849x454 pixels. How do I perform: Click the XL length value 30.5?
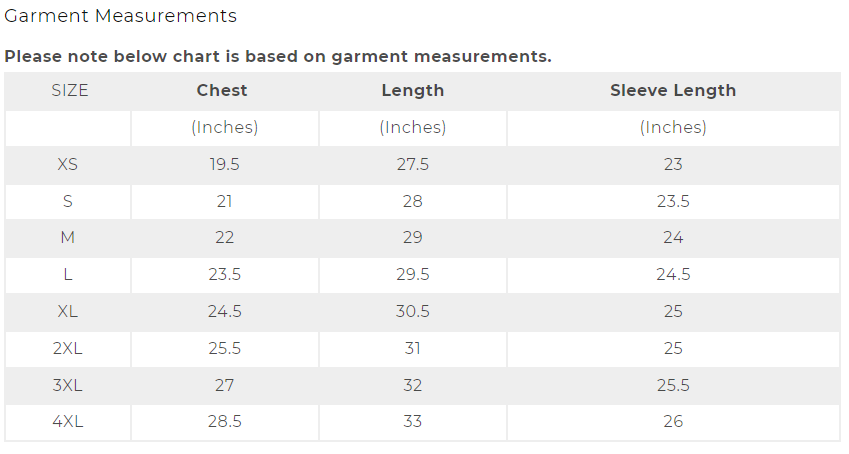412,311
